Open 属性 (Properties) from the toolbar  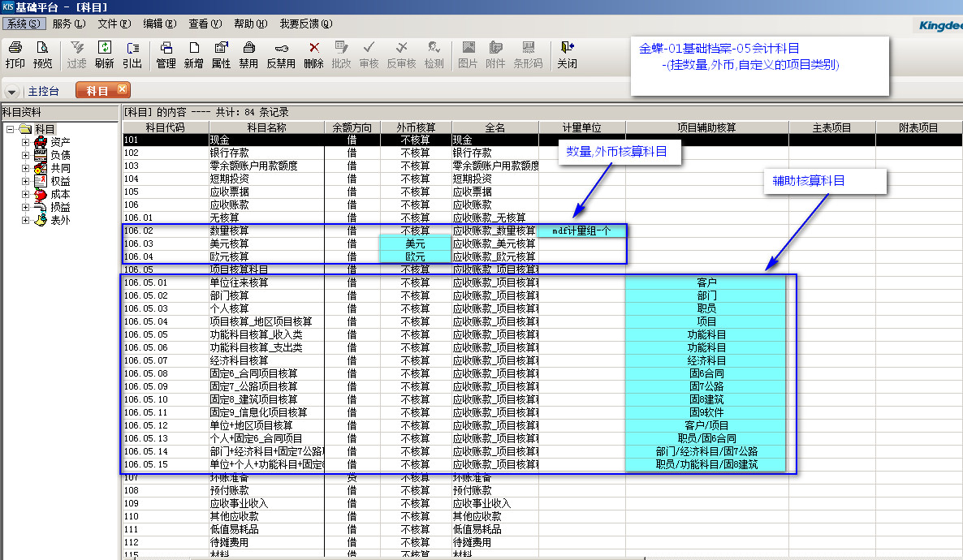[x=221, y=54]
